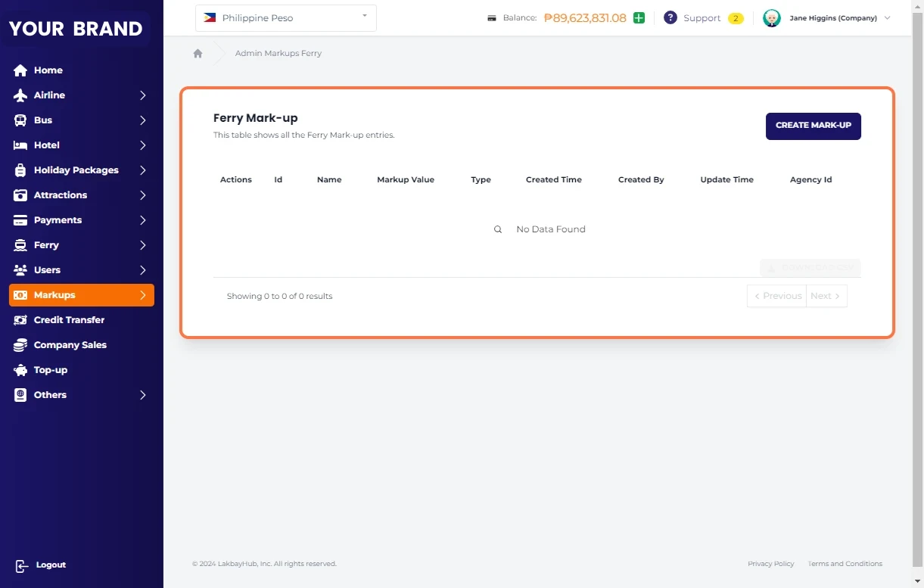Open the Privacy Policy link
This screenshot has height=588, width=924.
(770, 564)
